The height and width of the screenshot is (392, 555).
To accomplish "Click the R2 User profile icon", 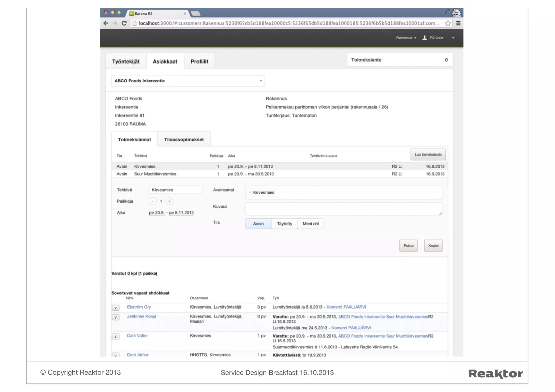I will [425, 38].
